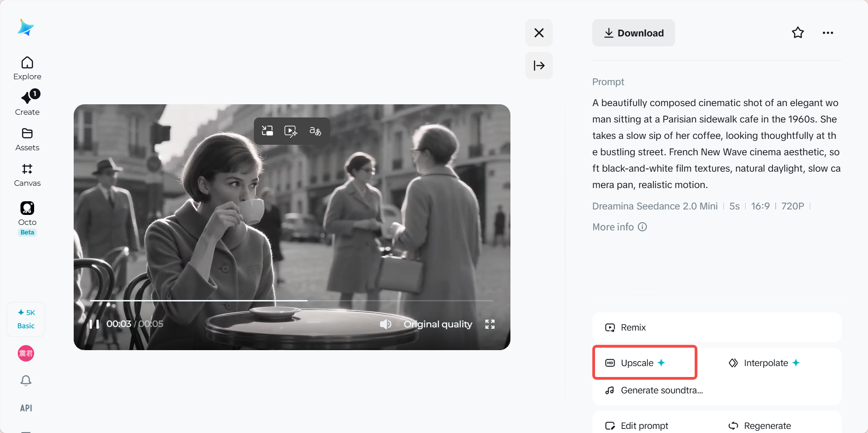Click the AI video edit icon over video
The height and width of the screenshot is (433, 868).
(291, 131)
